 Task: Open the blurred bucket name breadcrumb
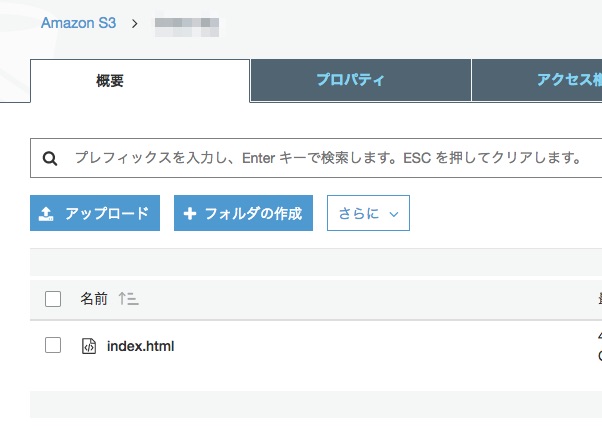click(x=187, y=27)
